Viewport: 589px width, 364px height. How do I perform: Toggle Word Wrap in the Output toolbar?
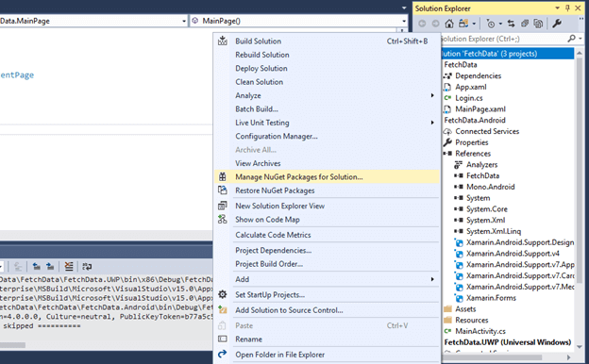(x=87, y=267)
